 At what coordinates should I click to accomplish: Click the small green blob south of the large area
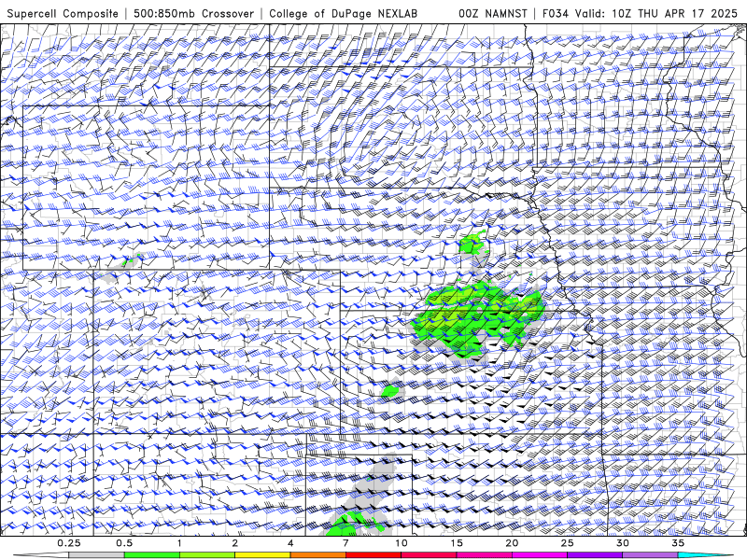[390, 391]
